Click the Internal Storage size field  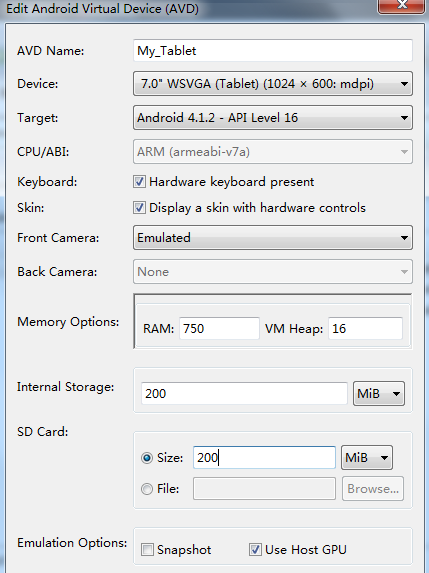(244, 394)
